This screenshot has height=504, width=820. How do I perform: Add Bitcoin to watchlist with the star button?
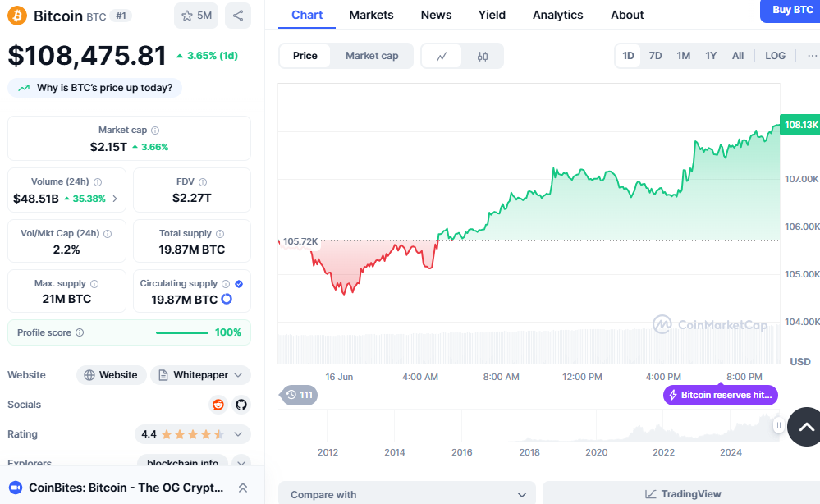point(196,16)
